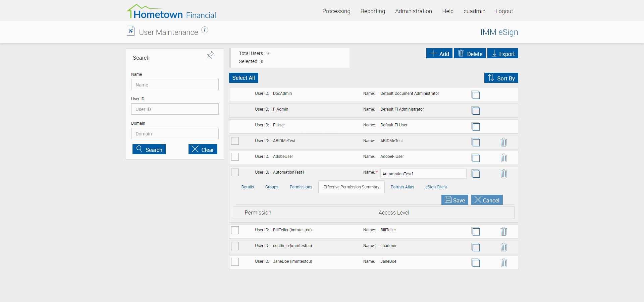The width and height of the screenshot is (644, 302).
Task: Click the 'JaneDoe (immtestcu)' user ID
Action: coord(292,261)
